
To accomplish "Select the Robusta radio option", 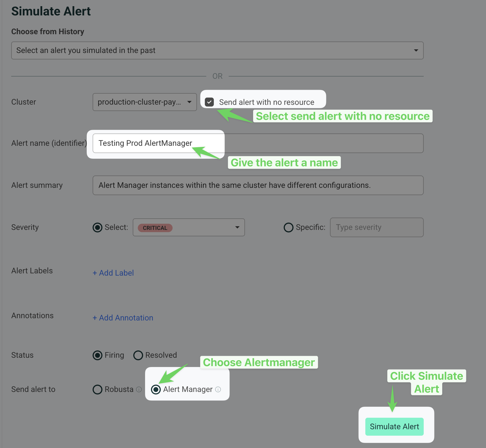I will tap(97, 389).
